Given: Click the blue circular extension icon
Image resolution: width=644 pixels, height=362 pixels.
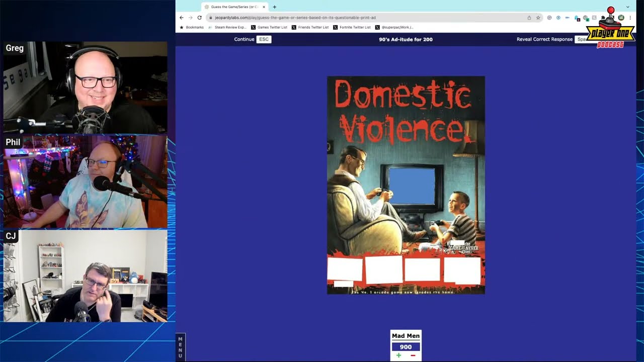Looking at the screenshot, I should click(558, 18).
